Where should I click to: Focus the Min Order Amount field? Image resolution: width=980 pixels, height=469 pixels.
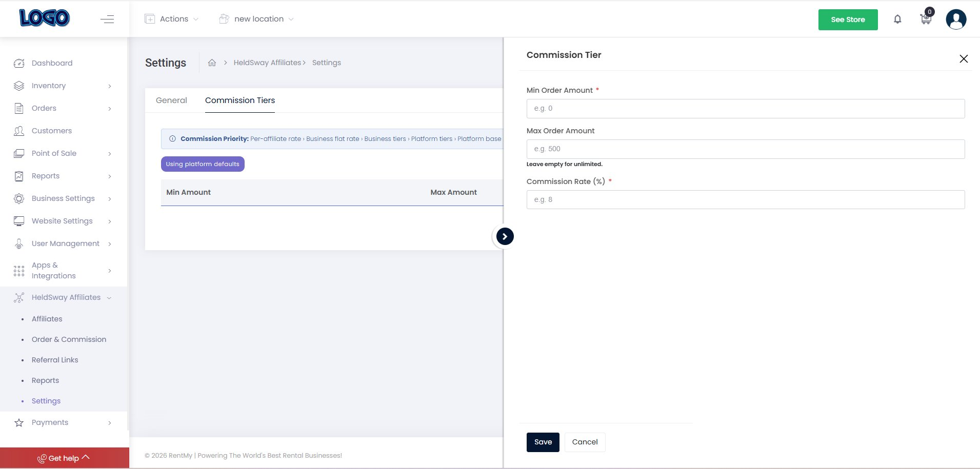click(746, 109)
